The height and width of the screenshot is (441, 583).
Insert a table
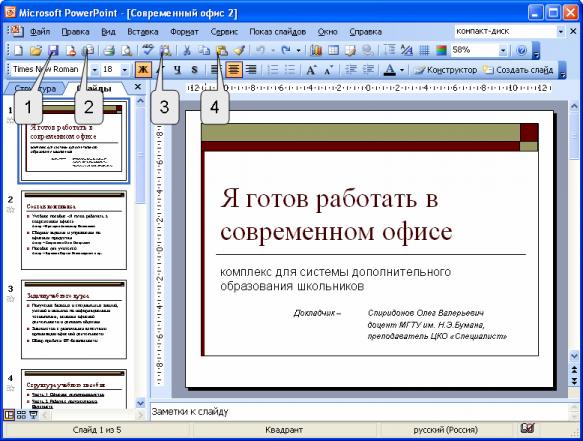pyautogui.click(x=333, y=50)
